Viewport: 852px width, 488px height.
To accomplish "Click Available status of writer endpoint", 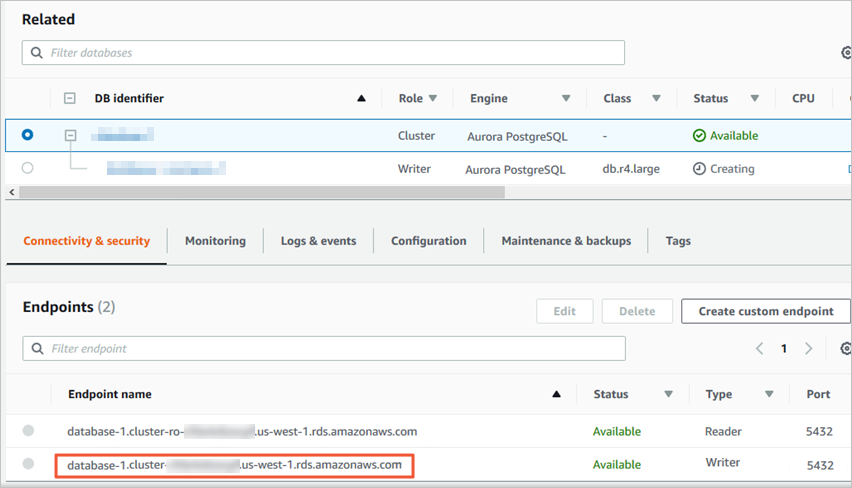I will coord(617,465).
